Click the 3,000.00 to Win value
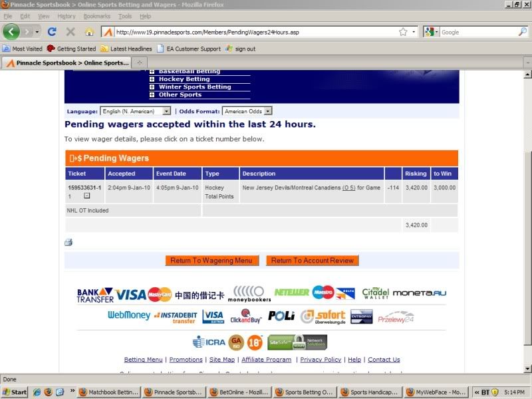532x399 pixels. (444, 188)
